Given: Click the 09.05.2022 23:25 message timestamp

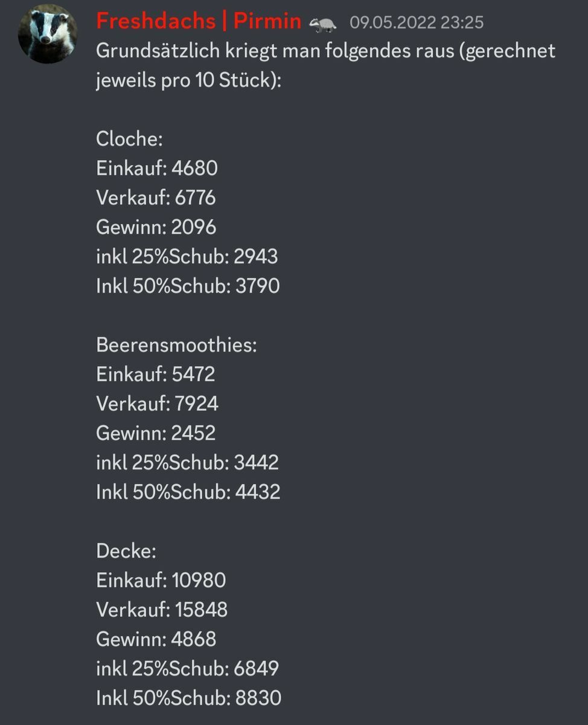Looking at the screenshot, I should pos(417,23).
